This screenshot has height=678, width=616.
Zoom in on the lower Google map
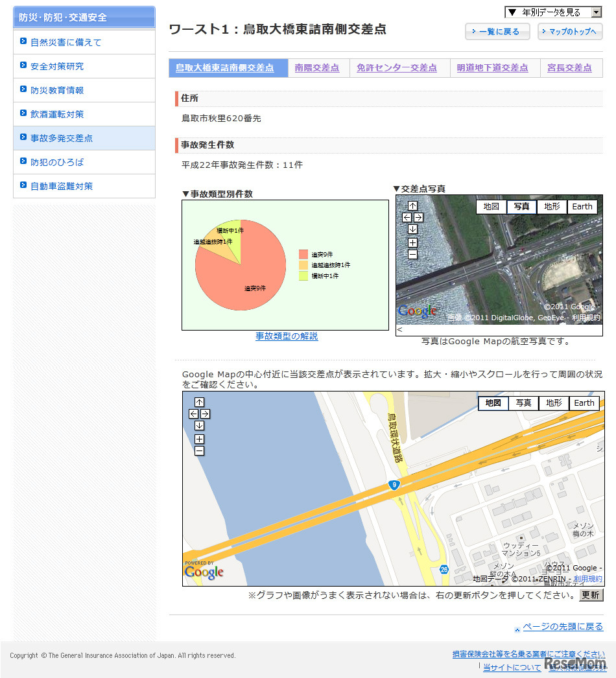point(199,439)
